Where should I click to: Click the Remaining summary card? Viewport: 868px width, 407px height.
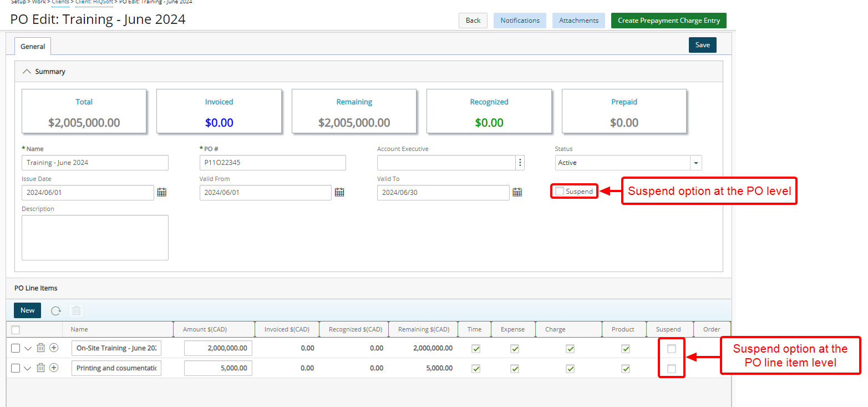(x=354, y=111)
